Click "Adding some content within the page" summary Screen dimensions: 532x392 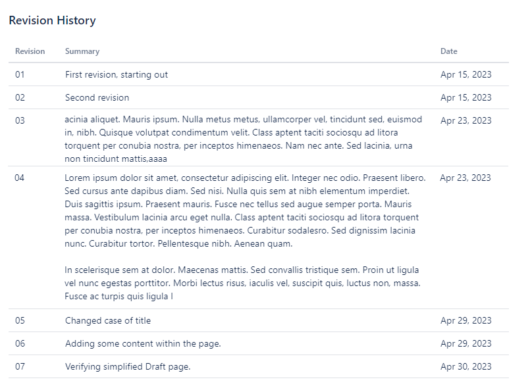[x=143, y=343]
